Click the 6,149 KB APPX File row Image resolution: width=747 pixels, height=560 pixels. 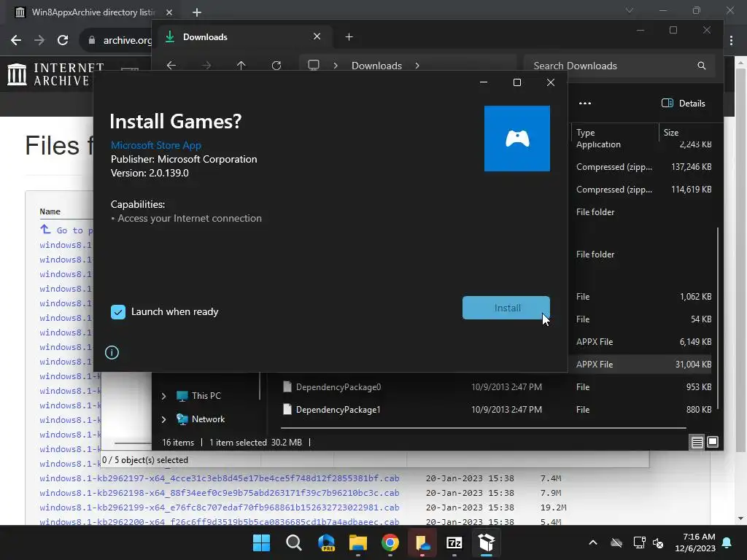[x=641, y=342]
